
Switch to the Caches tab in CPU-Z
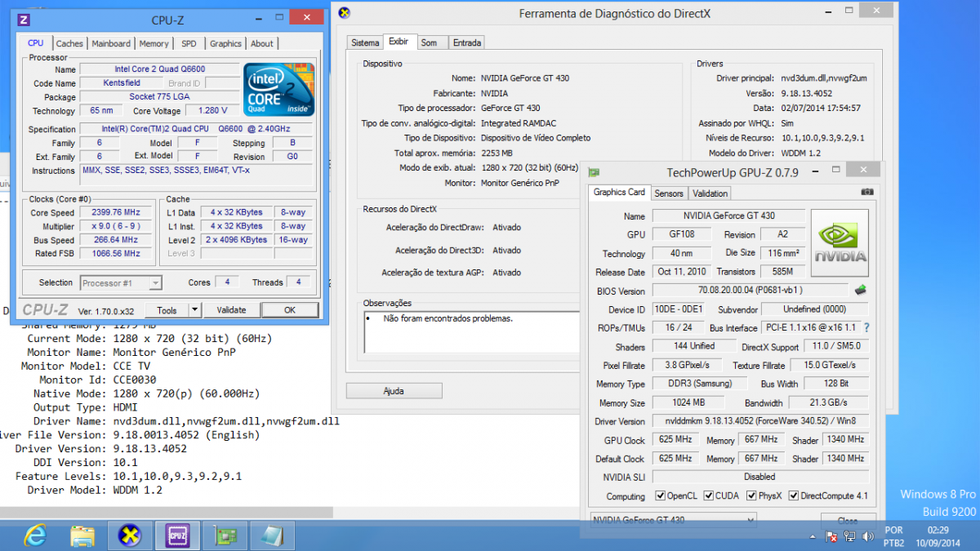click(x=69, y=43)
